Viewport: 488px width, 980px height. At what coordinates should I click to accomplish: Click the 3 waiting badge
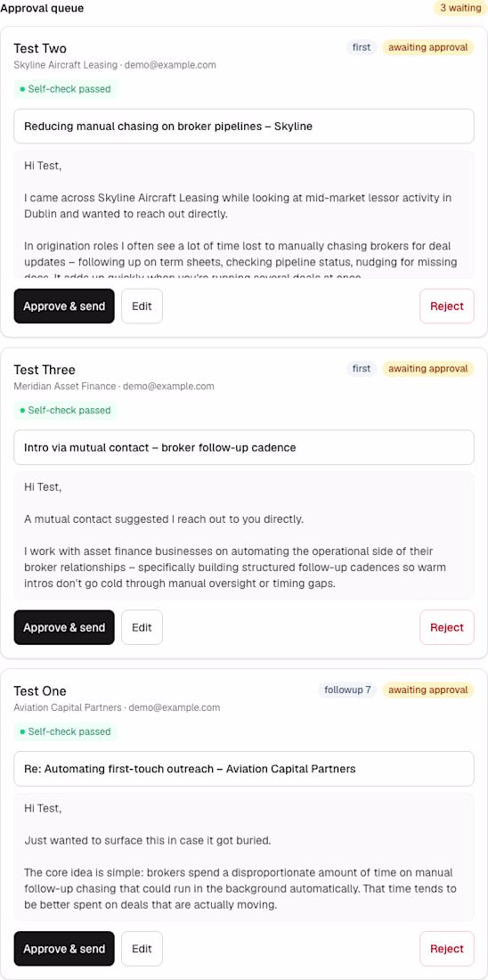click(x=460, y=8)
